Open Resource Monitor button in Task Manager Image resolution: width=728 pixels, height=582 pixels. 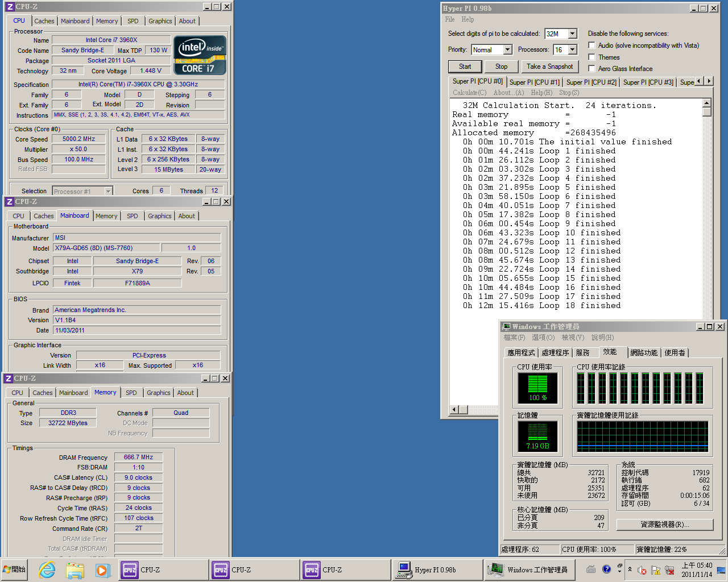tap(665, 525)
